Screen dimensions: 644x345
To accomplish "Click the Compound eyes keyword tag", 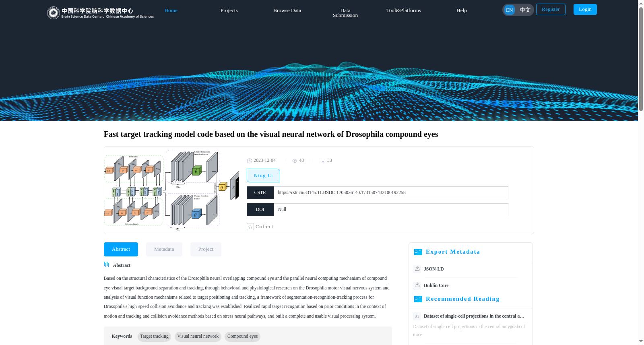I will point(242,337).
